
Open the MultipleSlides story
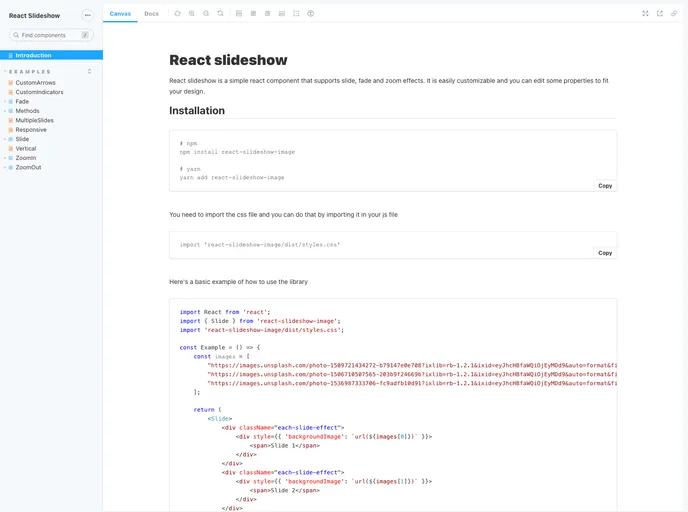pos(35,120)
